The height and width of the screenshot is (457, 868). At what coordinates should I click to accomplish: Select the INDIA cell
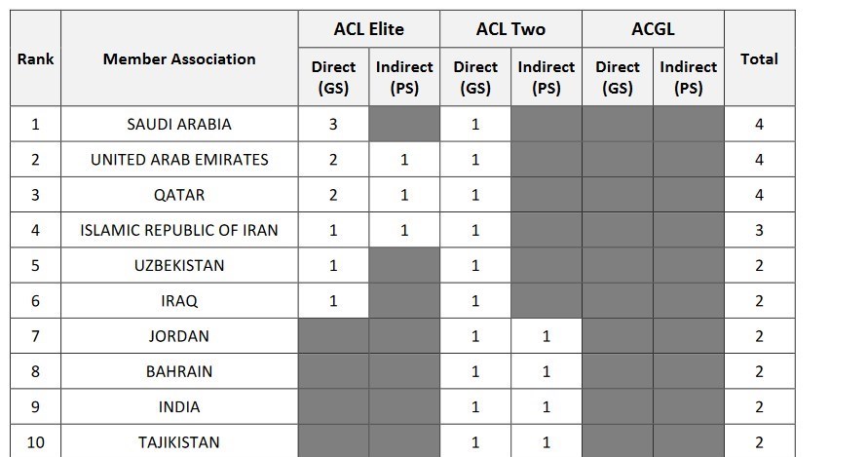179,406
